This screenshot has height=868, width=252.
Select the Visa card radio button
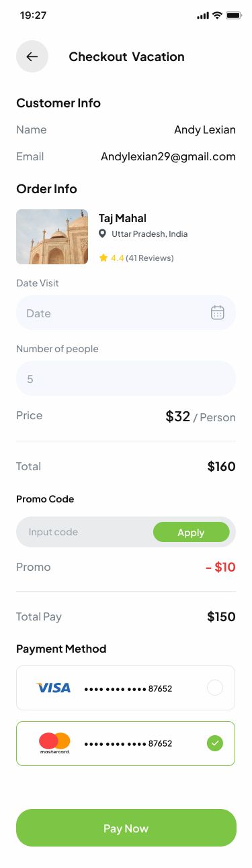click(215, 688)
